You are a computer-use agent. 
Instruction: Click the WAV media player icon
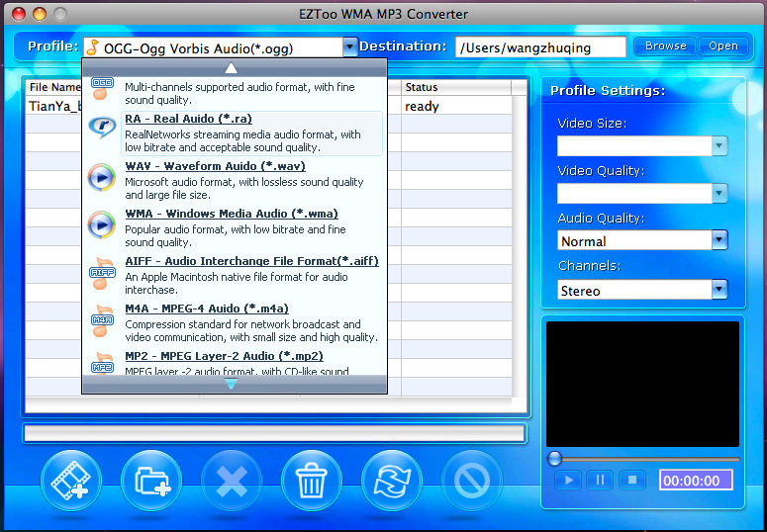click(102, 177)
